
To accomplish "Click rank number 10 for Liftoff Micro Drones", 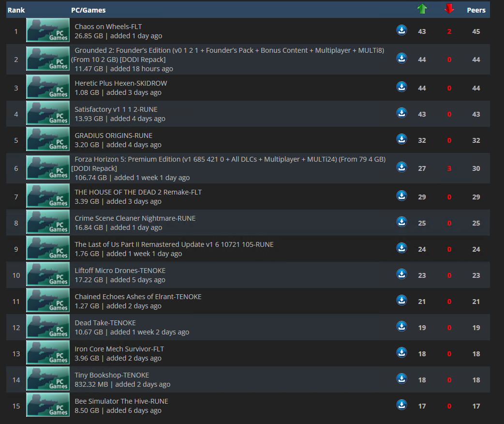I will coord(16,276).
